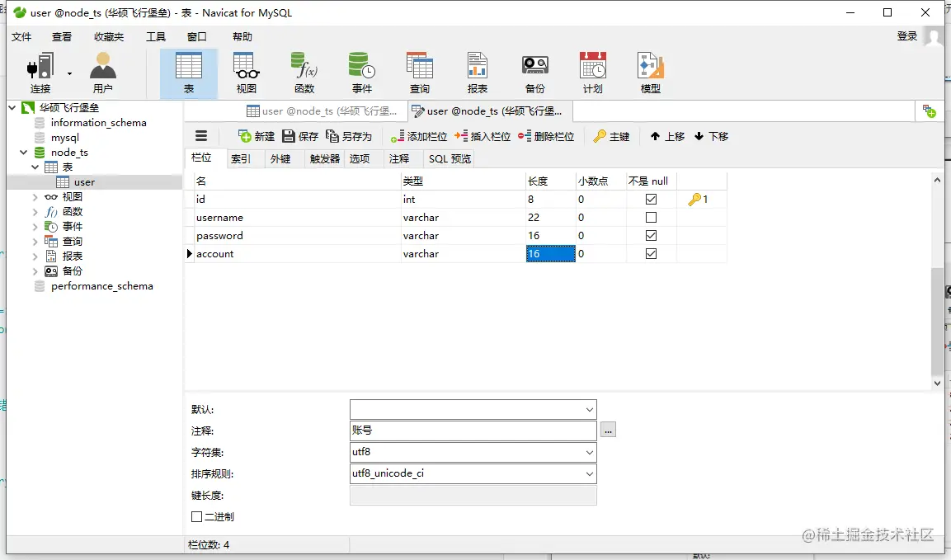Select the user table in tree
This screenshot has height=560, width=951.
pos(84,182)
